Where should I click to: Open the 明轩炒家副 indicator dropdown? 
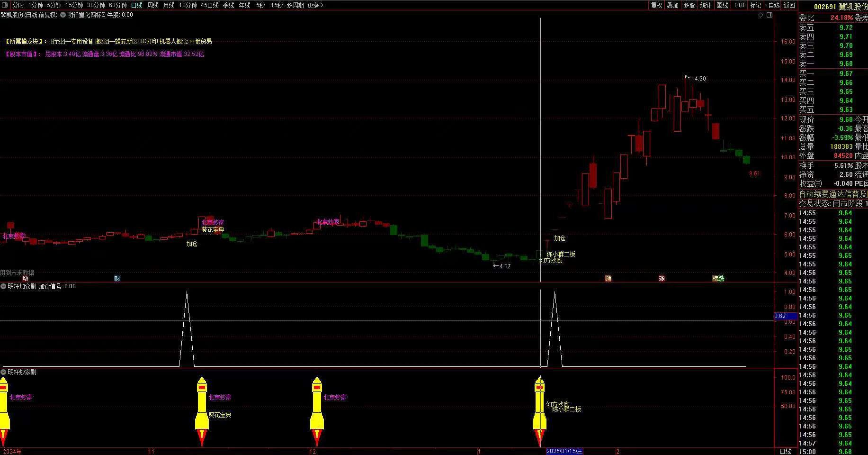pyautogui.click(x=3, y=373)
